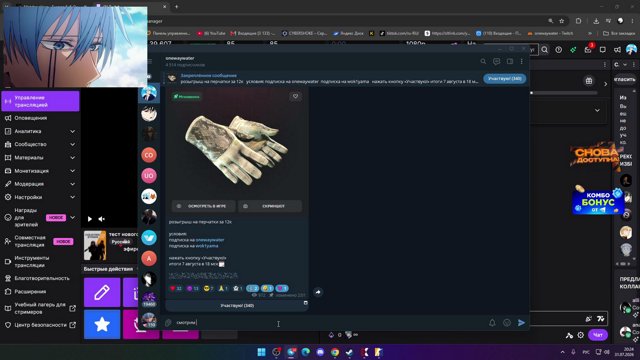Click the progress bar in right Twitch panel

(564, 93)
